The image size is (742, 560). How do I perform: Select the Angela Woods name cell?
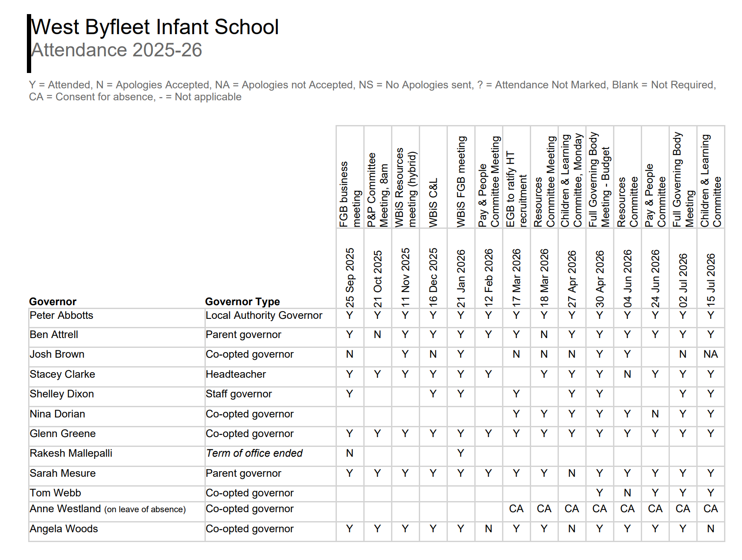coord(117,529)
